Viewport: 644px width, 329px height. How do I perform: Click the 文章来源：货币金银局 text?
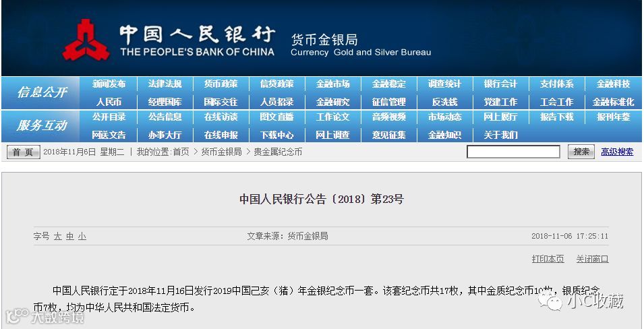[287, 236]
